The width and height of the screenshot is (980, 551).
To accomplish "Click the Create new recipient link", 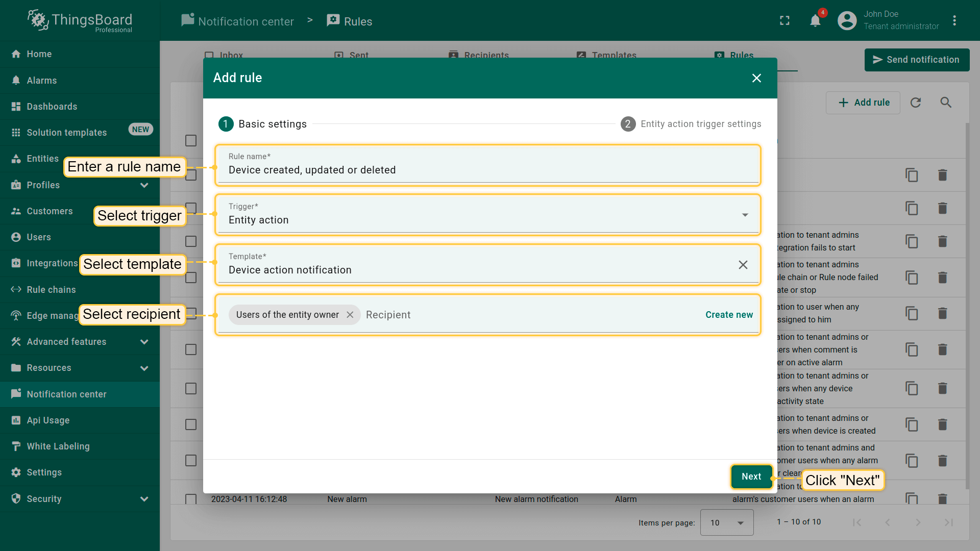I will [729, 315].
